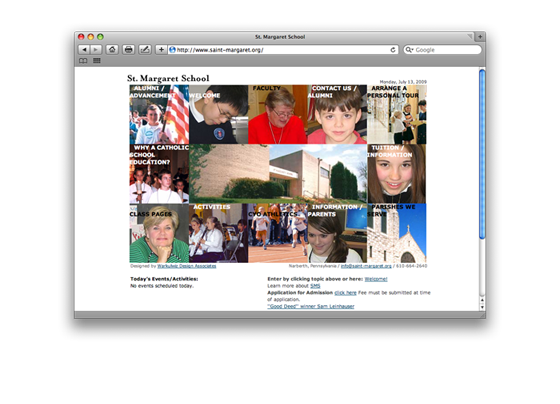Open the home page with the house icon
560x404 pixels.
112,50
